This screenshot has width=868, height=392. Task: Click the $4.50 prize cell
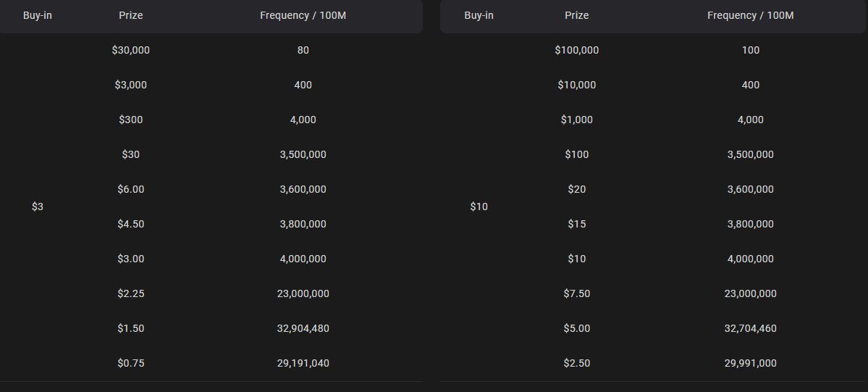[x=130, y=224]
